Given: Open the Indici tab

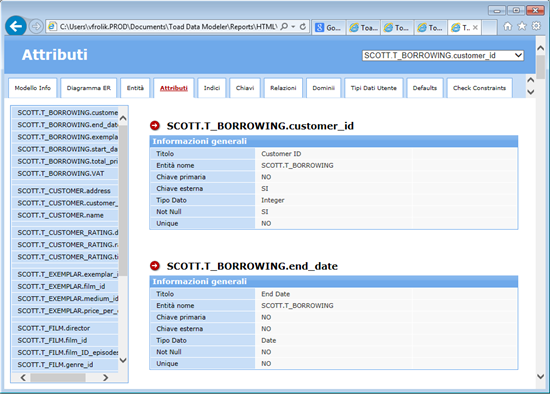Looking at the screenshot, I should (x=212, y=88).
